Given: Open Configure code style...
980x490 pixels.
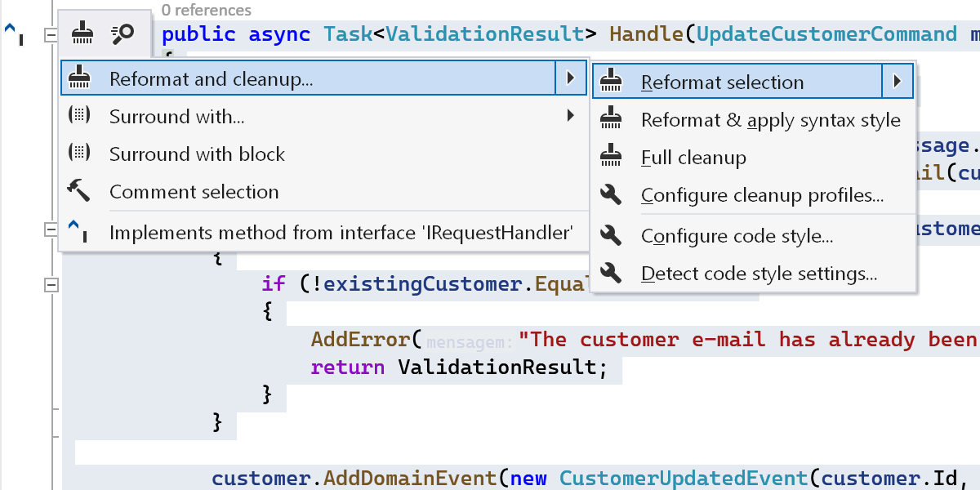Looking at the screenshot, I should pyautogui.click(x=752, y=236).
